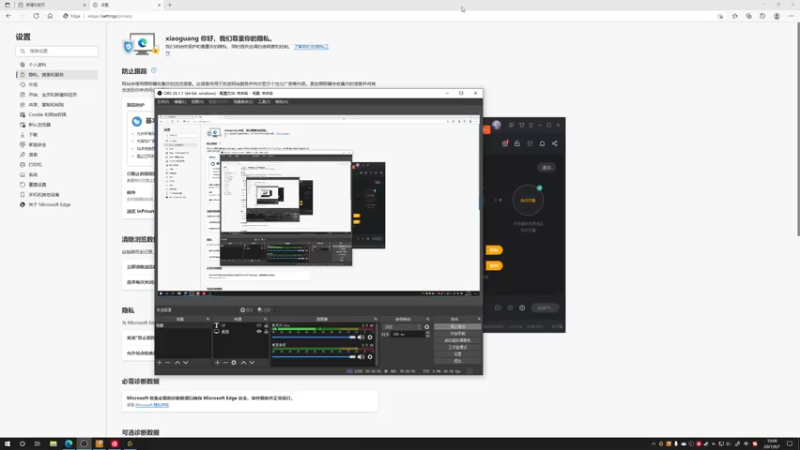Pop out the Audio Mixer dock via header icon

tap(376, 319)
